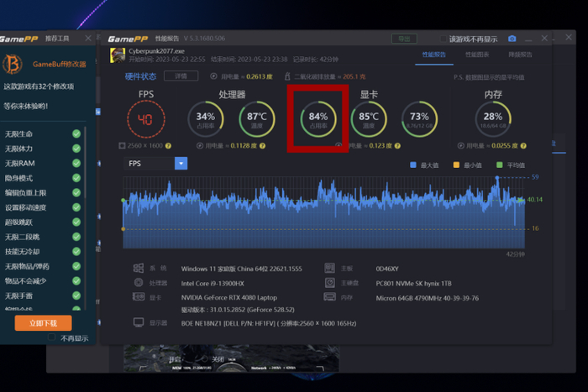Viewport: 588px width, 392px height.
Task: Toggle the 隐身模式 cheat check
Action: point(76,178)
